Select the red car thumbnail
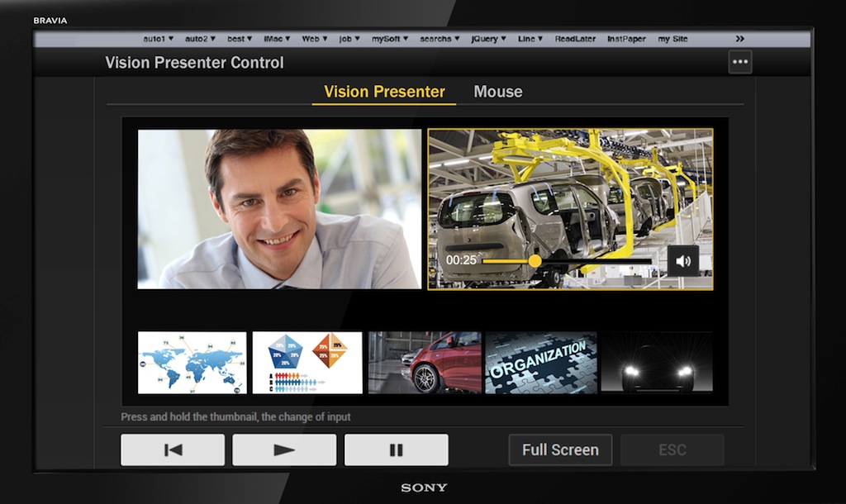Viewport: 846px width, 504px height. point(425,363)
